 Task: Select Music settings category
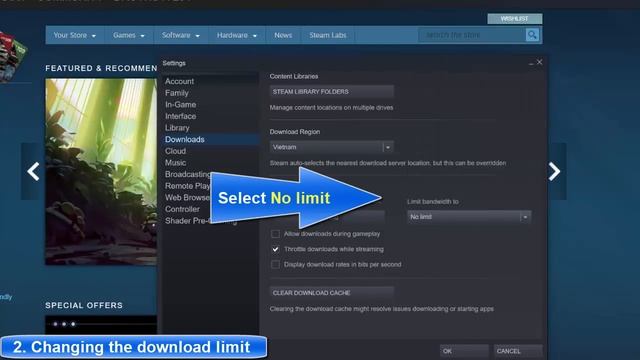176,162
